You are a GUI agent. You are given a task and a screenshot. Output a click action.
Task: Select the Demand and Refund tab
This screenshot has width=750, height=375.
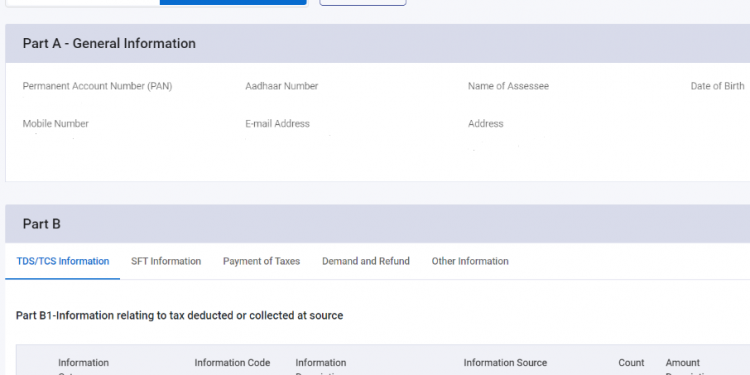pos(366,261)
